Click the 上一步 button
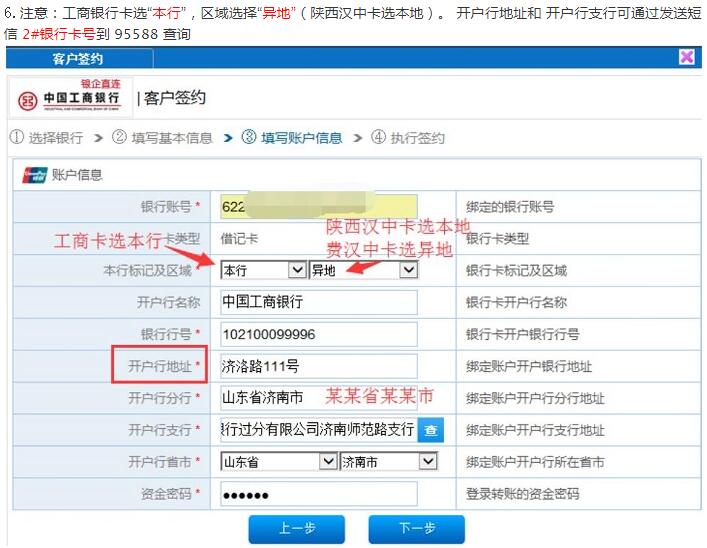This screenshot has width=707, height=548. tap(297, 529)
